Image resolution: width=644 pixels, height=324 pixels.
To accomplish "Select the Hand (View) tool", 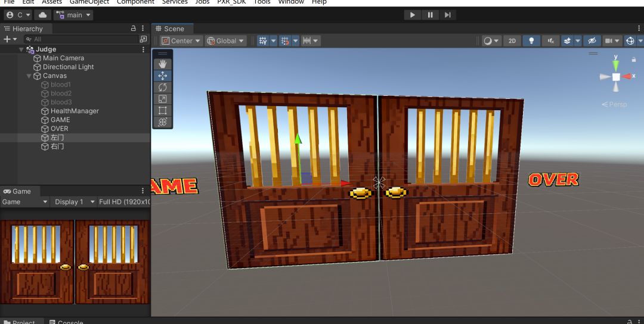I will point(163,64).
